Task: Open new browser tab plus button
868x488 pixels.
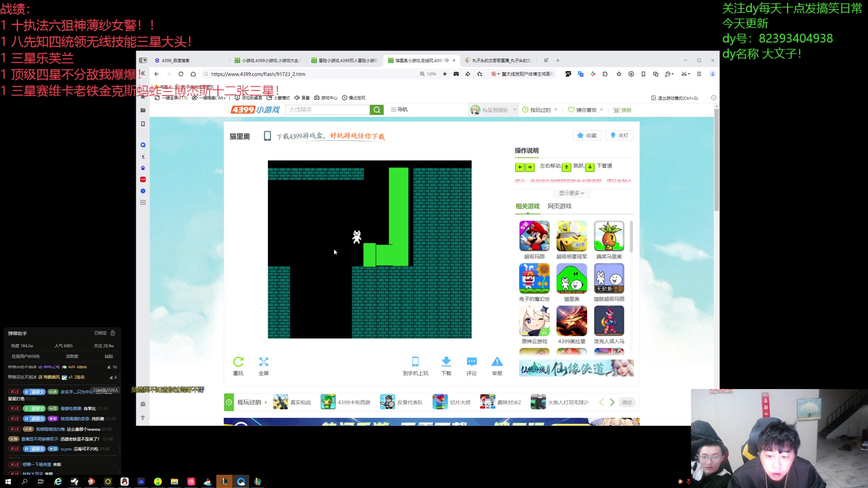Action: pyautogui.click(x=558, y=60)
